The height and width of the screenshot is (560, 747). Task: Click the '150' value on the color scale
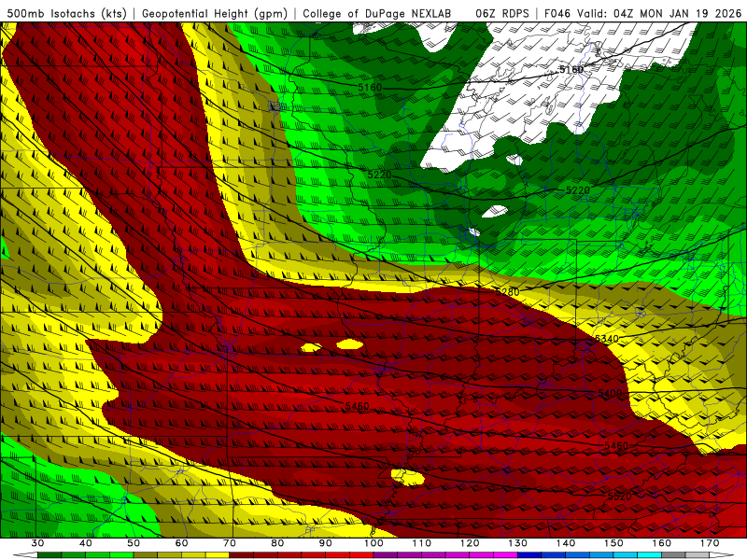tap(613, 543)
